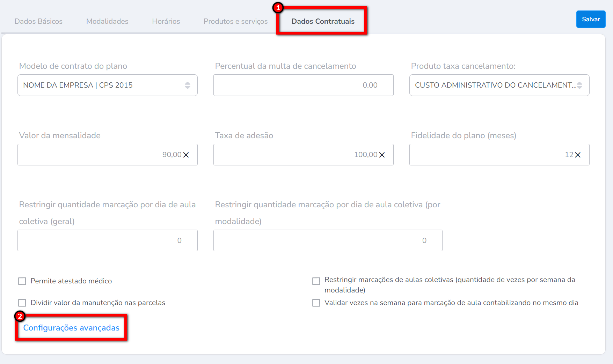This screenshot has width=613, height=364.
Task: Clear the Taxa de adesão value with X
Action: click(x=382, y=155)
